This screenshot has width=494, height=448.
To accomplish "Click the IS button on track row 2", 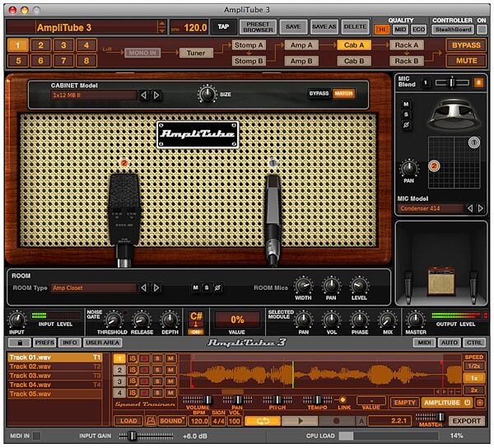I will 133,370.
